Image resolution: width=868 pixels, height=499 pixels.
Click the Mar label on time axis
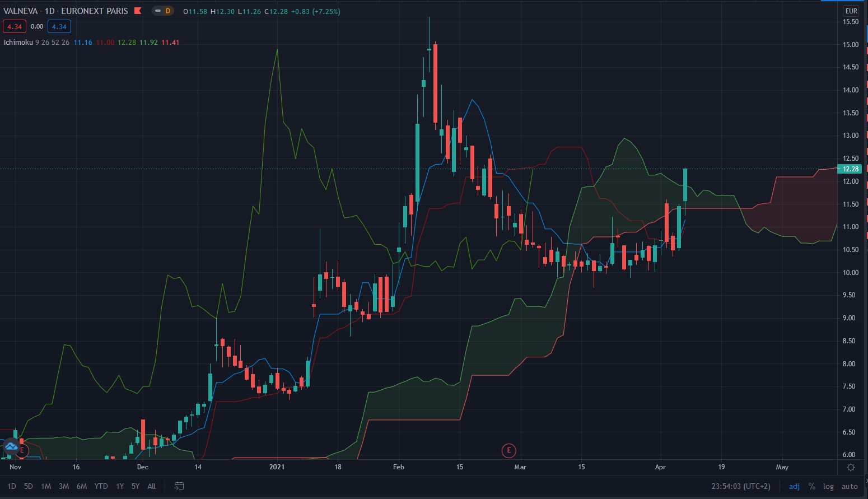[520, 467]
